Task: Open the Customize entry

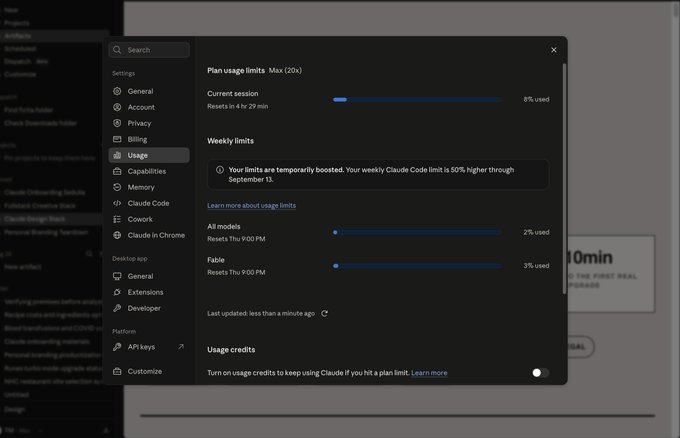Action: coord(149,371)
